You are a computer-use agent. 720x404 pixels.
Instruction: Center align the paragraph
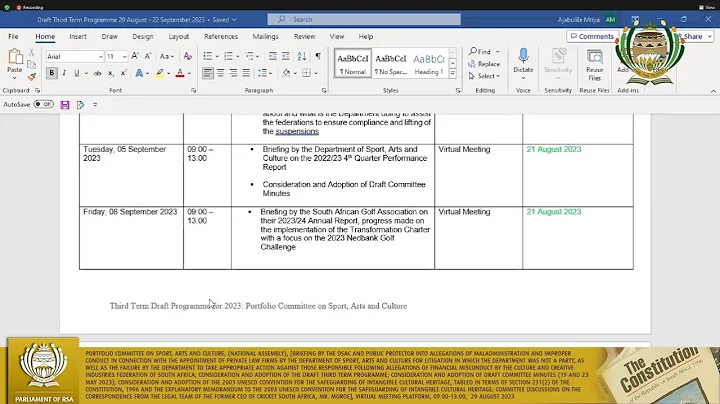pos(221,73)
